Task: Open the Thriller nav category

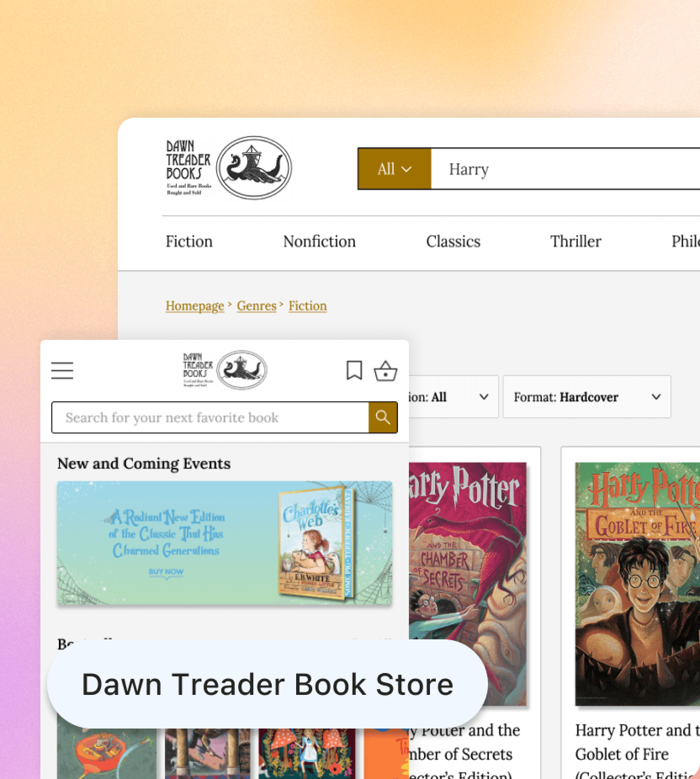Action: (x=576, y=241)
